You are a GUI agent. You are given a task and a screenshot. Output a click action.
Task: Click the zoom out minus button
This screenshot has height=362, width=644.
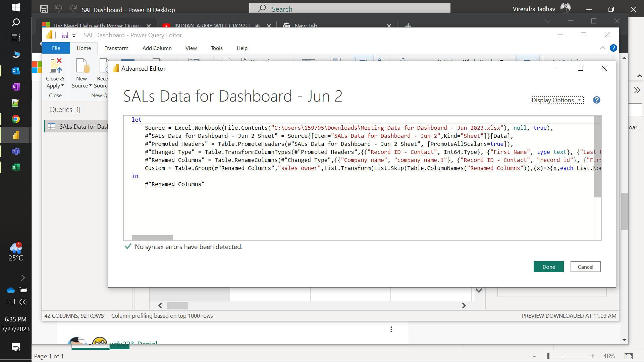coord(534,356)
